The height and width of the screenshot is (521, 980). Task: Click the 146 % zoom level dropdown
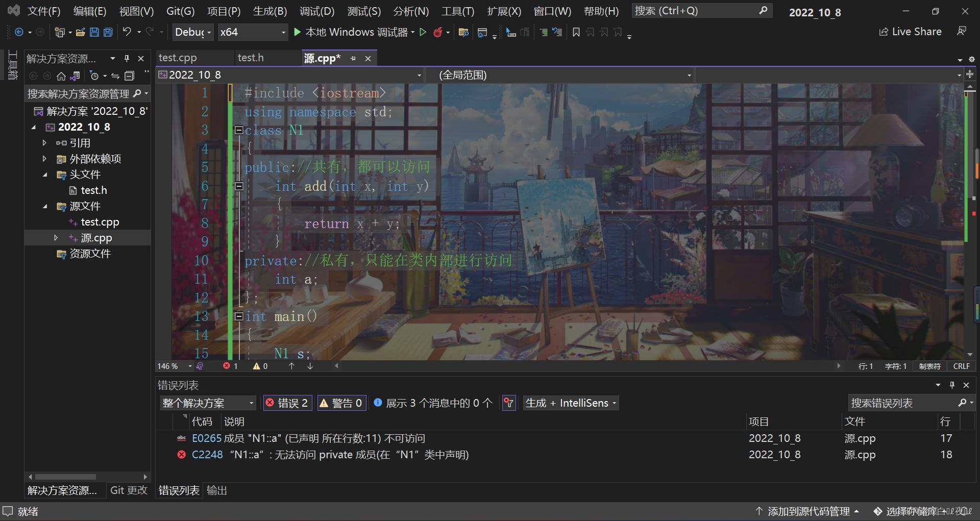click(175, 366)
